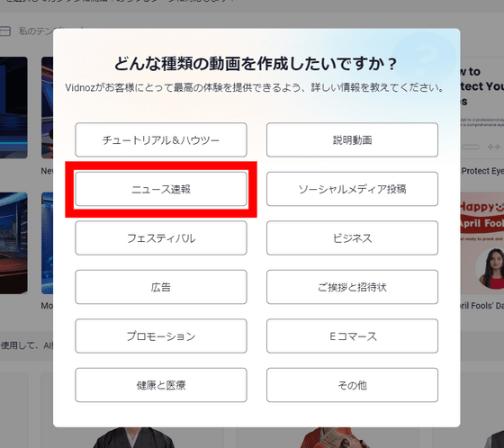Select プロモーション video type
Image resolution: width=504 pixels, height=448 pixels.
[x=161, y=336]
